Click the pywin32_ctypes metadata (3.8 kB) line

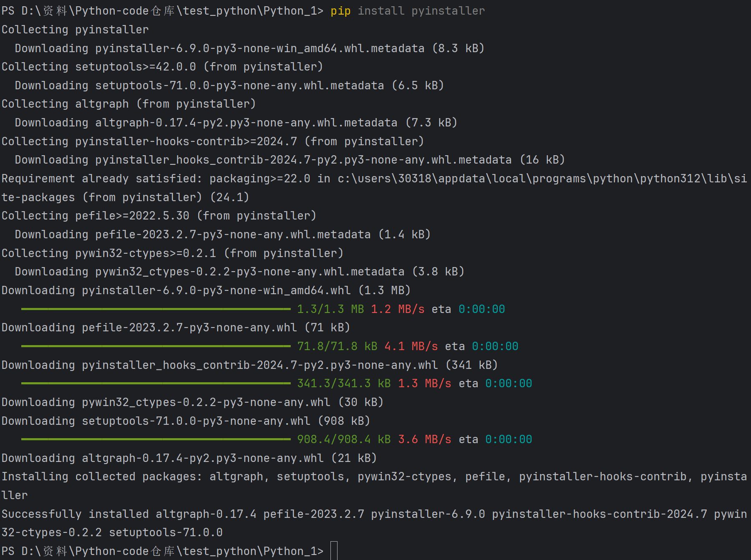239,272
